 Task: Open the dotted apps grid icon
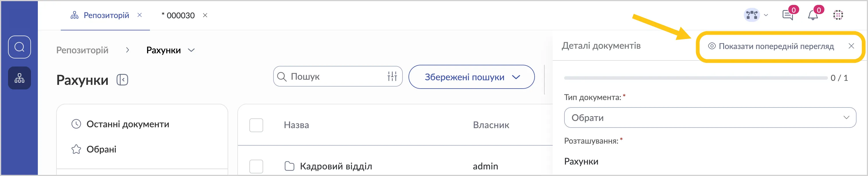(838, 15)
